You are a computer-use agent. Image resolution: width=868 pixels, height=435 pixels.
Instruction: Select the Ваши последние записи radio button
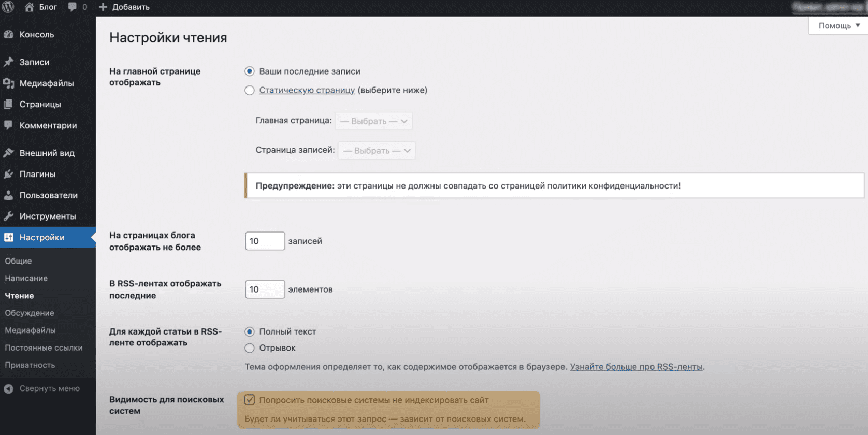coord(250,71)
